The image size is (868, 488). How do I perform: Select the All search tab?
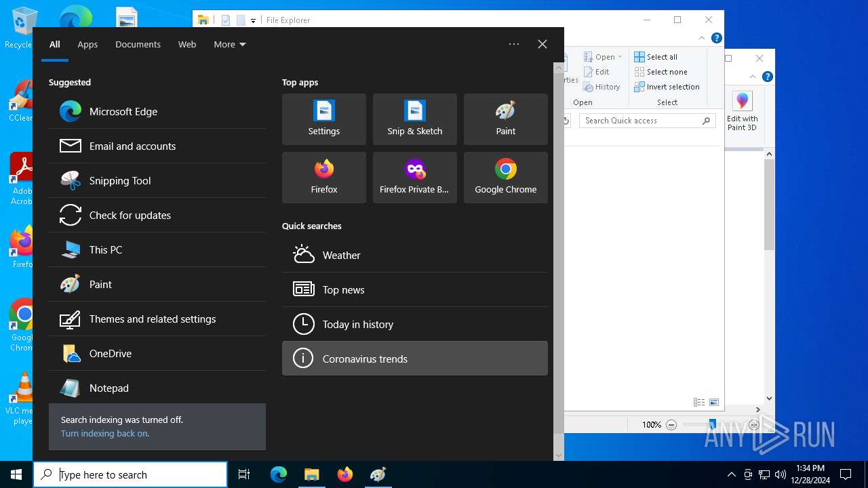click(55, 44)
